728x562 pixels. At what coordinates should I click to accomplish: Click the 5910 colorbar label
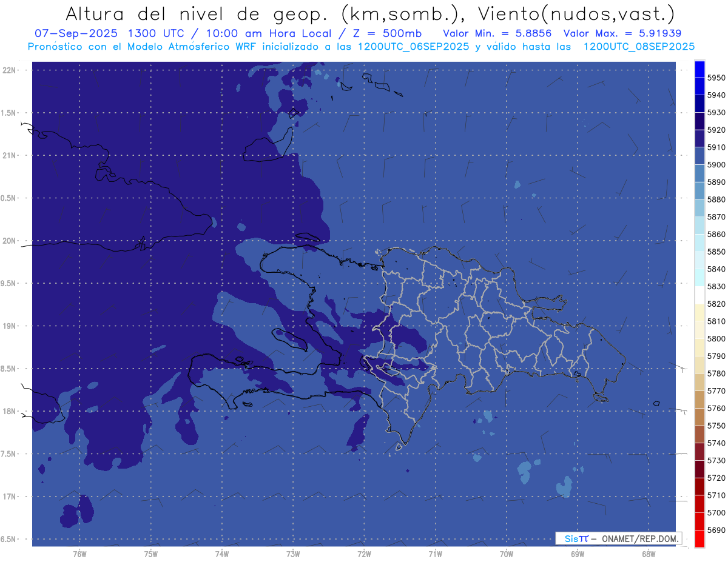tap(716, 147)
